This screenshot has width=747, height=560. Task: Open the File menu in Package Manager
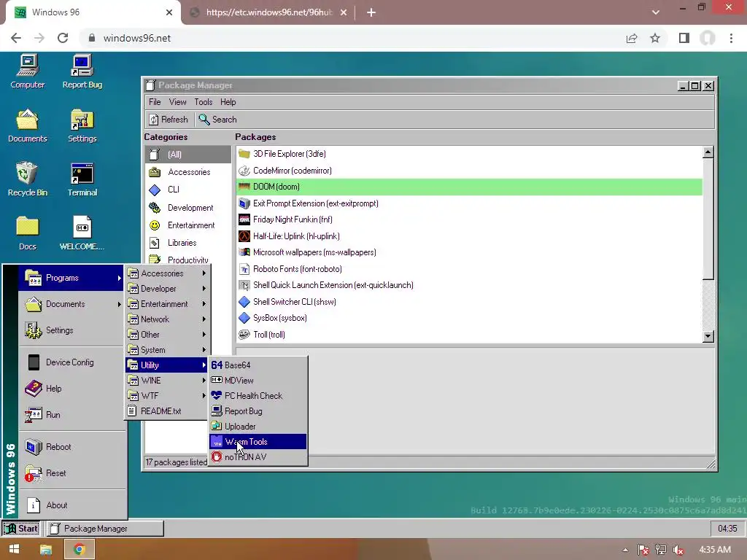pos(155,102)
